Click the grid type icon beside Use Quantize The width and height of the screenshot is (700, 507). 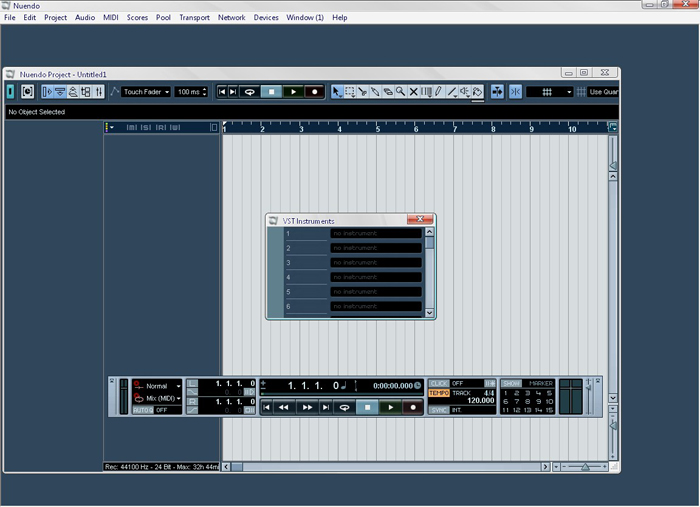[581, 92]
